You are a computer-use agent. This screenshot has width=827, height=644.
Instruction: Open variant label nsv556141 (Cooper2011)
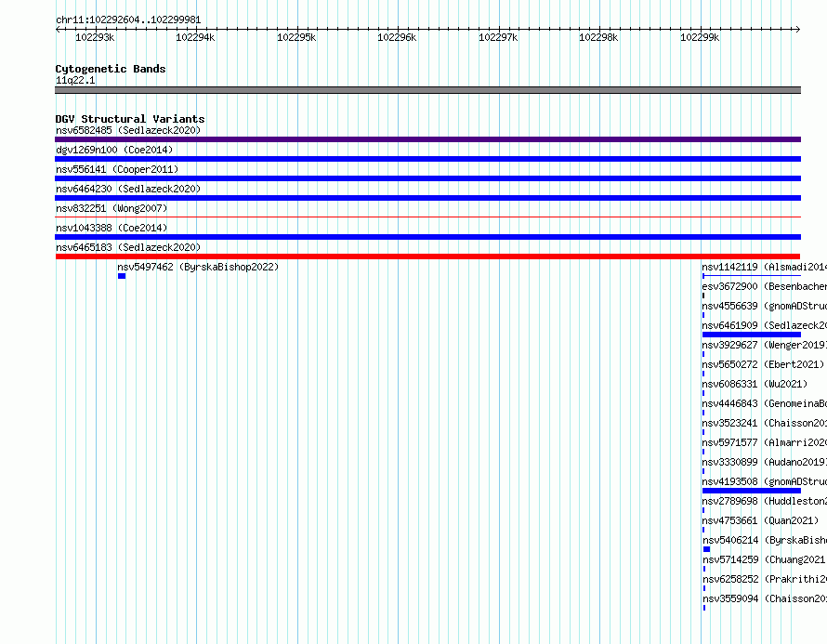coord(117,169)
